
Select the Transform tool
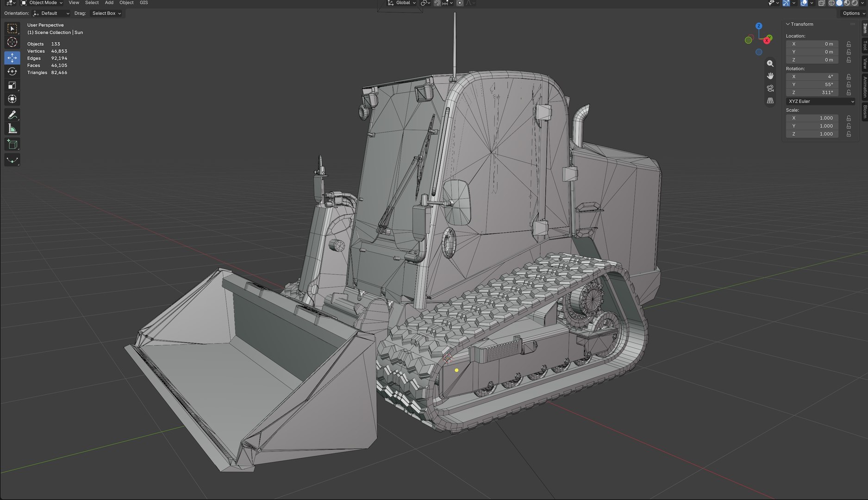(12, 99)
